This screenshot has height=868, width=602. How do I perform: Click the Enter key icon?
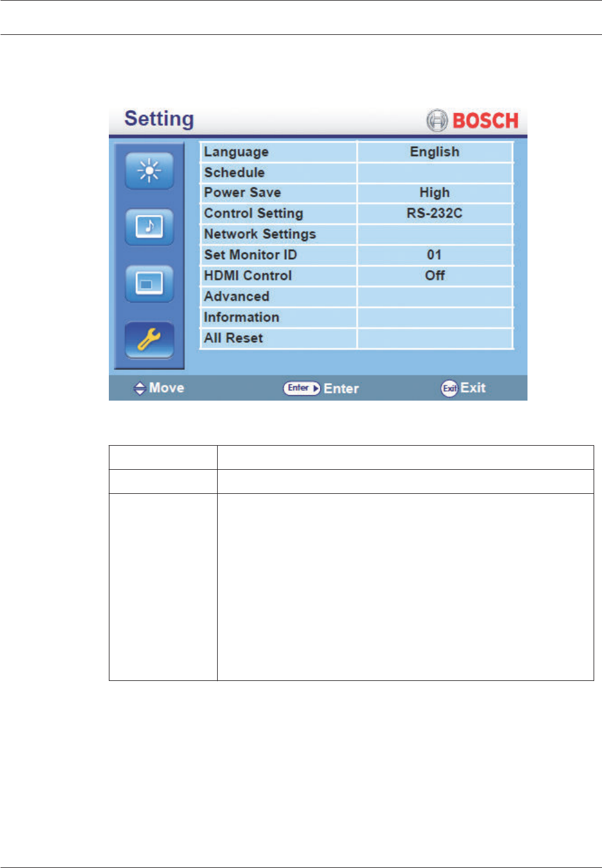(301, 389)
